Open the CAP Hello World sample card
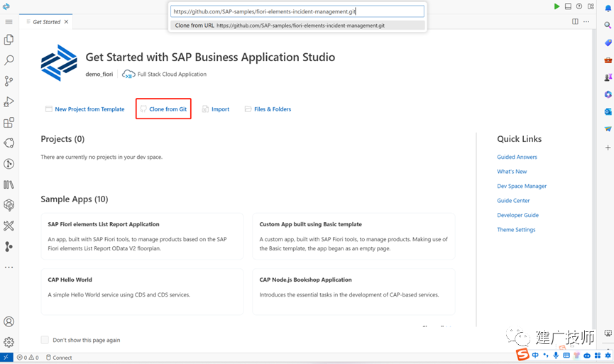The height and width of the screenshot is (364, 614). (x=142, y=292)
